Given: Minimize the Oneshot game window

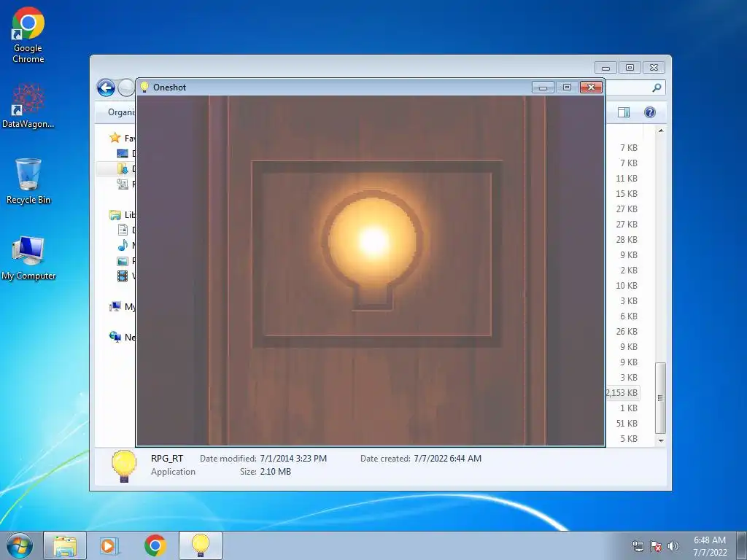Looking at the screenshot, I should [x=543, y=87].
